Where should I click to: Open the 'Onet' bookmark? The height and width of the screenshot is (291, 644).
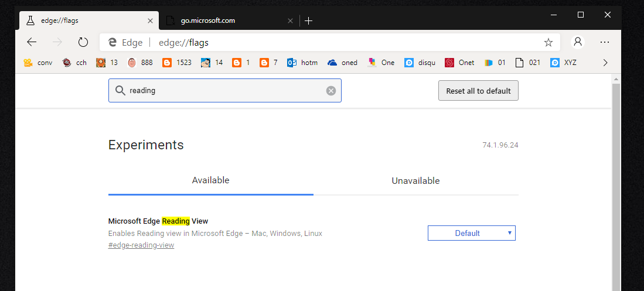[x=459, y=63]
